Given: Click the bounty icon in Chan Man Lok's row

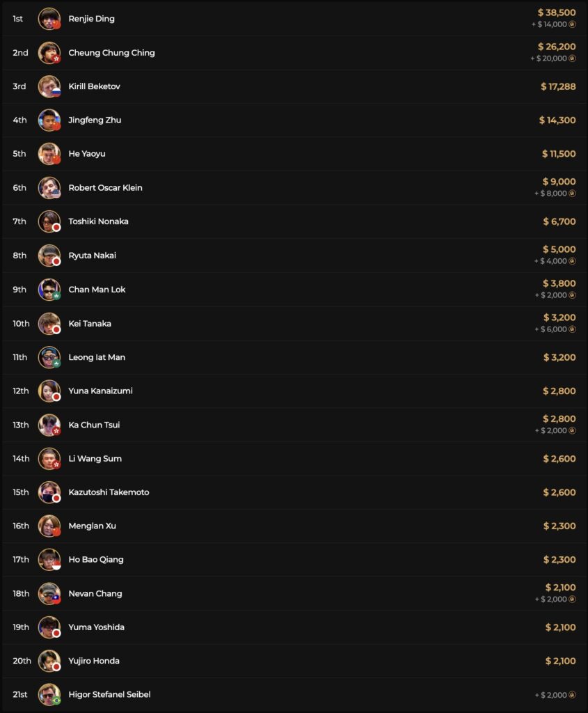Looking at the screenshot, I should tap(572, 295).
